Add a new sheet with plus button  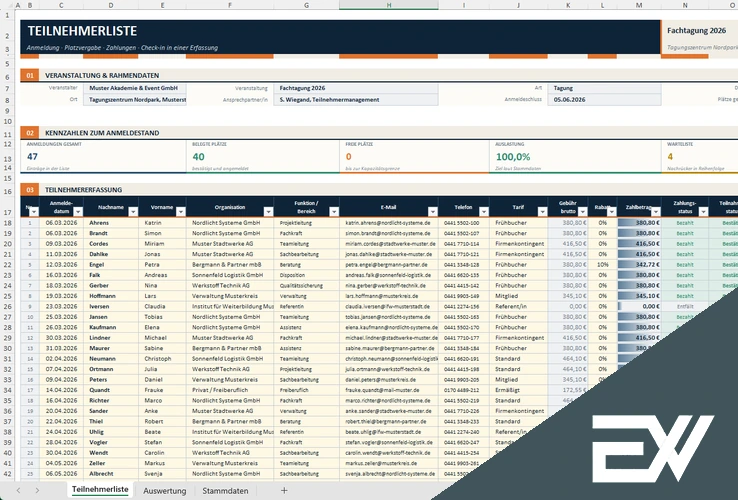point(284,491)
